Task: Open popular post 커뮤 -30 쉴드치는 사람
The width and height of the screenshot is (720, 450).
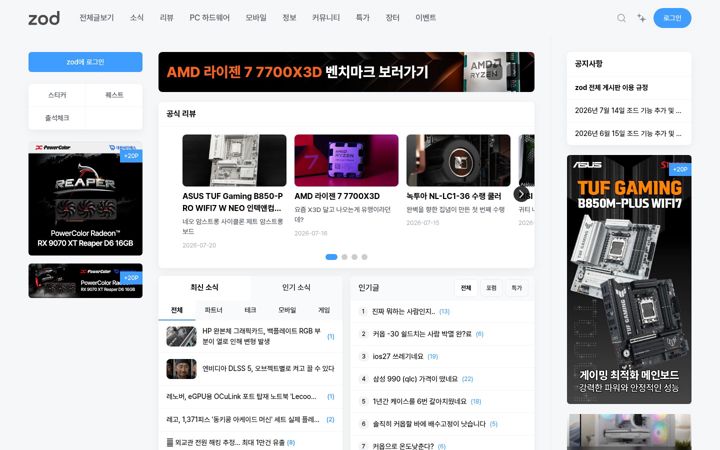Action: click(422, 334)
